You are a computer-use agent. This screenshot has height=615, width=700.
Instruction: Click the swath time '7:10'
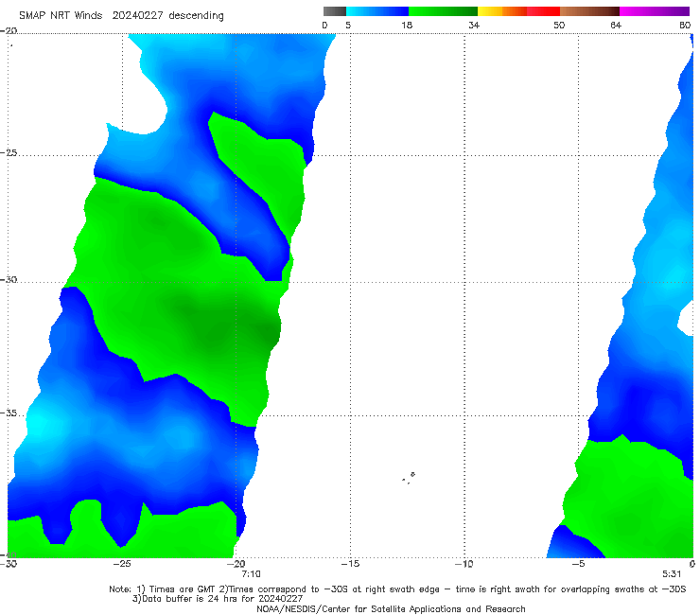(x=251, y=574)
